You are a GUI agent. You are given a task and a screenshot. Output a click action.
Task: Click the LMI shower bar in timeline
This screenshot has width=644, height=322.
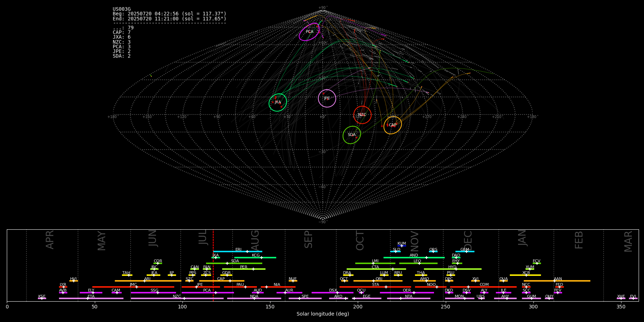[375, 263]
